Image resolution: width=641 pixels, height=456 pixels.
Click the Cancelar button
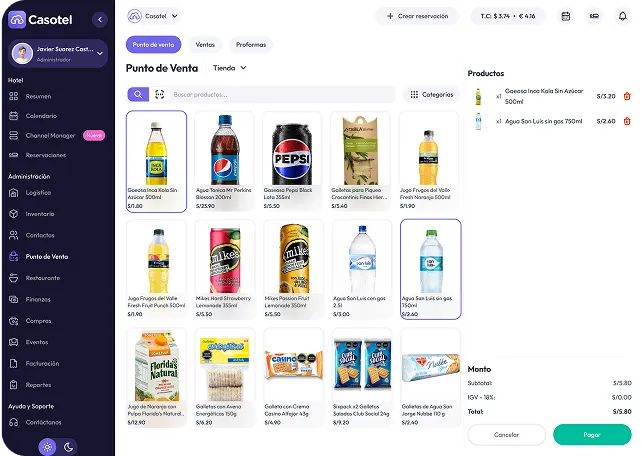click(x=507, y=435)
